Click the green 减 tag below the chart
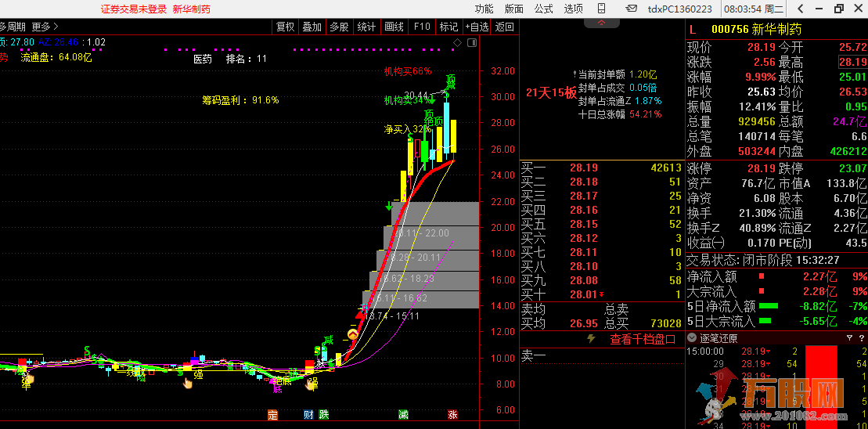 pyautogui.click(x=404, y=415)
